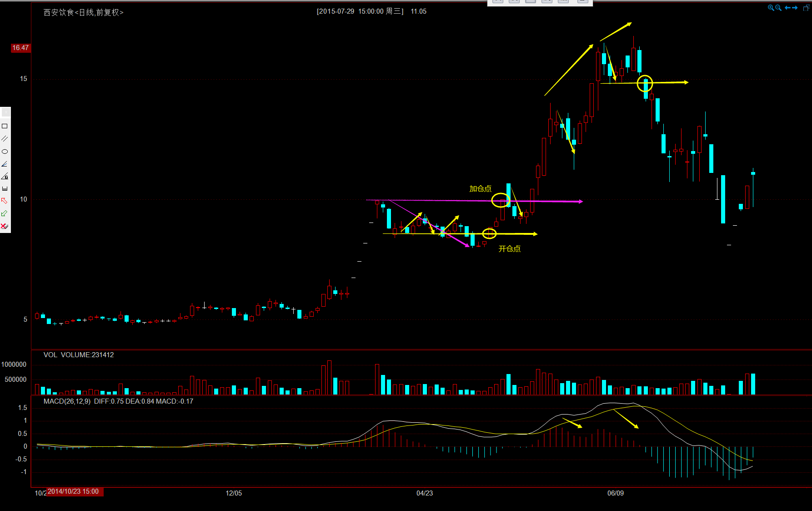This screenshot has width=812, height=511.
Task: Select the rectangle drawing tool
Action: tap(5, 126)
